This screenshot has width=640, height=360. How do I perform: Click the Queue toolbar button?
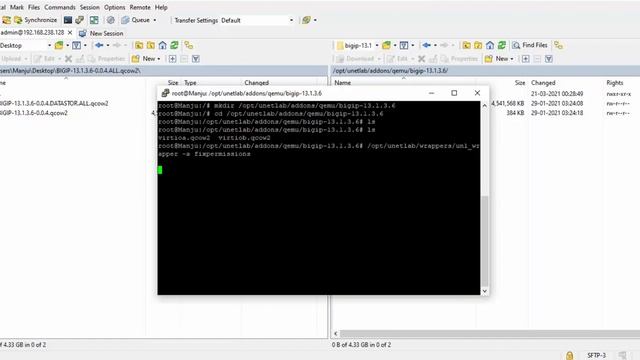tap(136, 20)
